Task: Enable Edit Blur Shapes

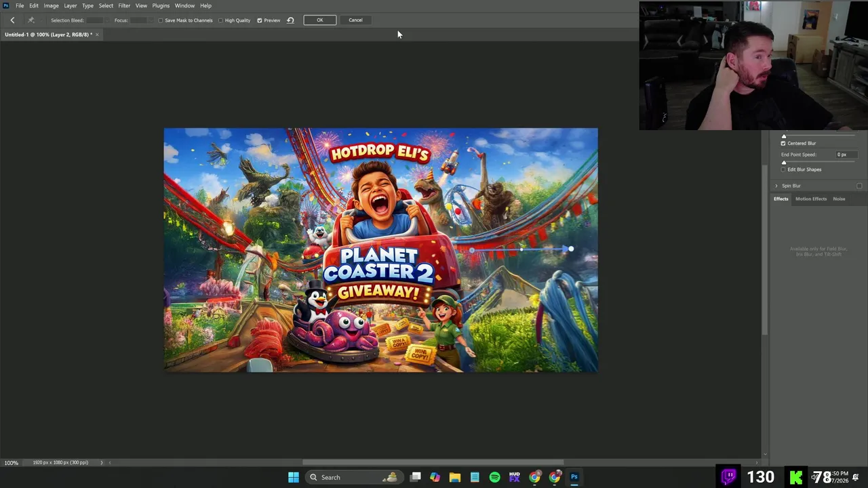Action: [783, 169]
